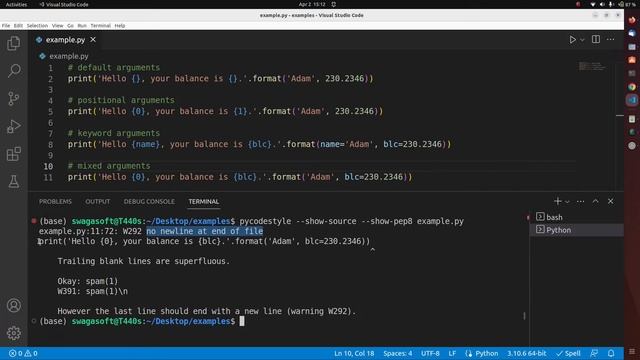Click highlighted 'no newline at end of file'

pos(204,231)
